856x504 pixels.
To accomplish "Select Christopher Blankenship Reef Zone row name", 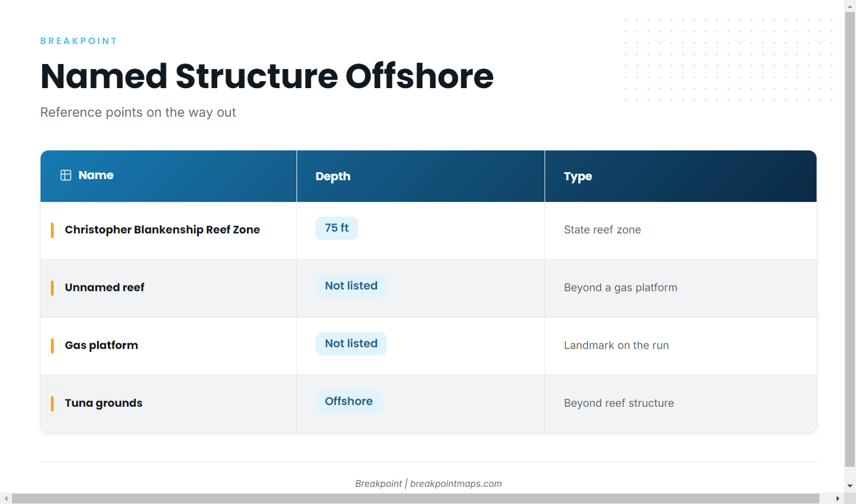I will [162, 230].
